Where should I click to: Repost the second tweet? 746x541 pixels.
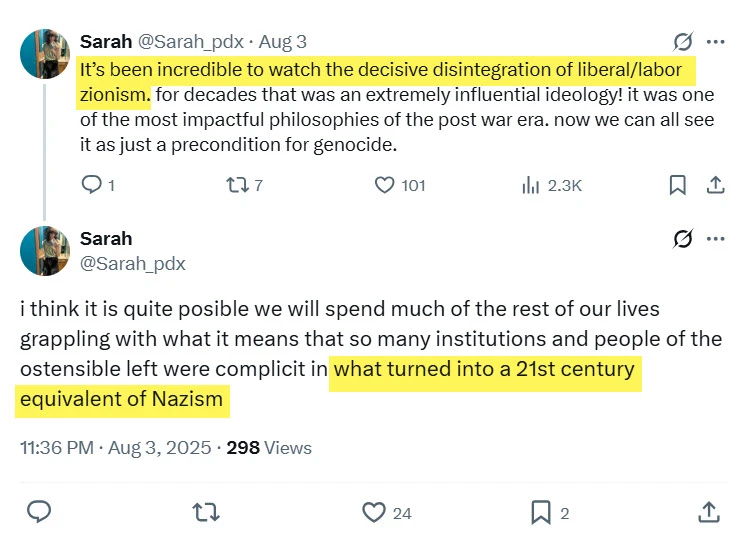tap(206, 513)
